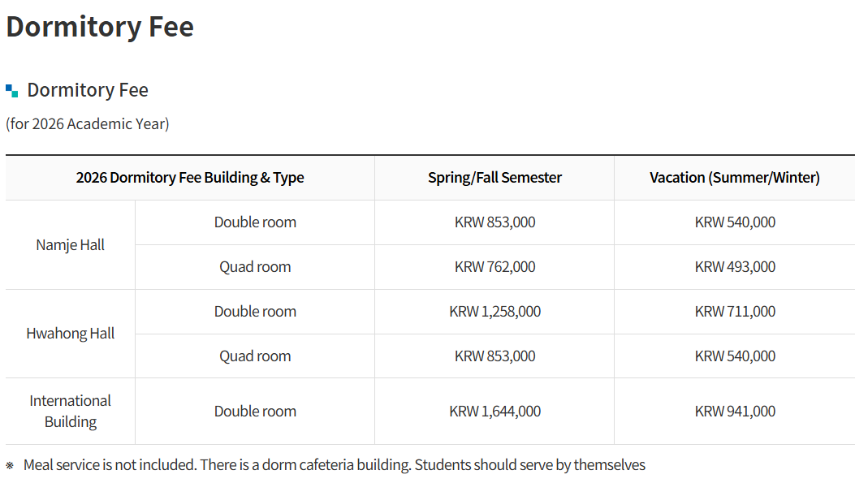Click the Dormitory Fee section subheading

point(88,90)
